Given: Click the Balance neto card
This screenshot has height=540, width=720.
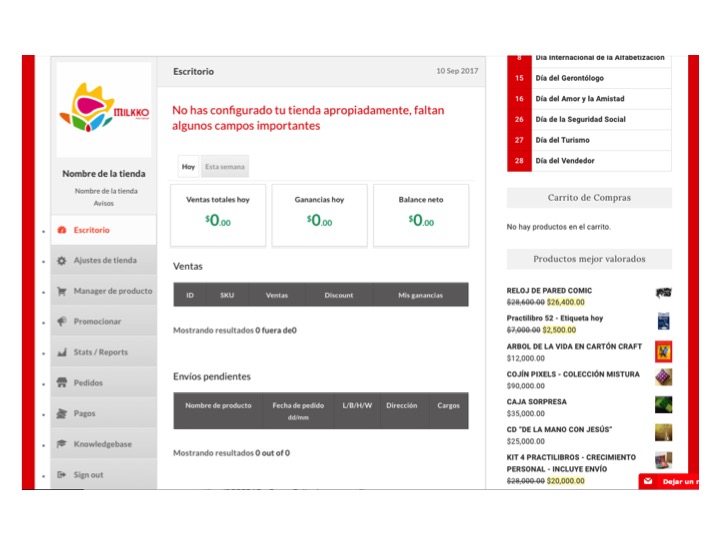Looking at the screenshot, I should point(421,215).
